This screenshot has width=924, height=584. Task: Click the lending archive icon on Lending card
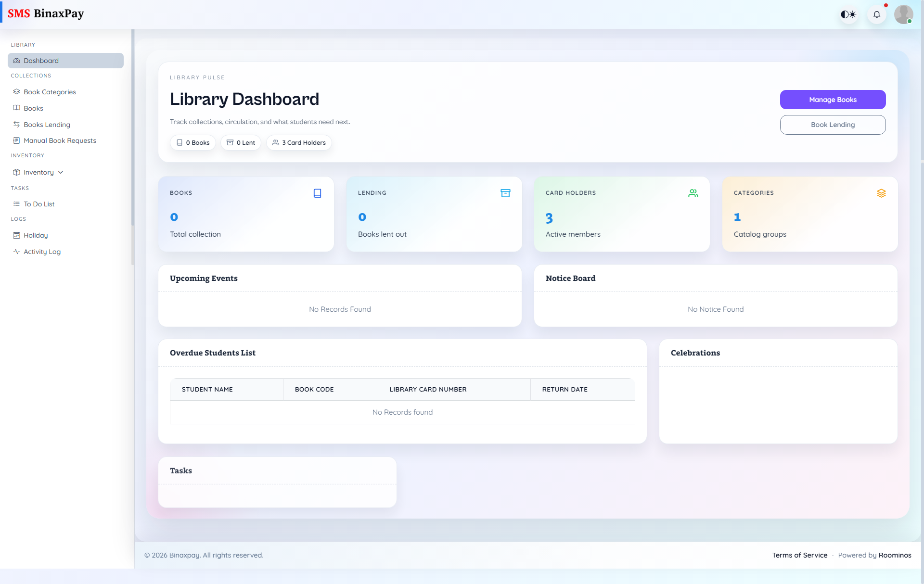pos(505,193)
